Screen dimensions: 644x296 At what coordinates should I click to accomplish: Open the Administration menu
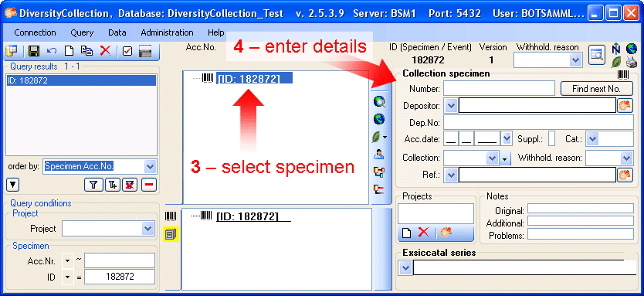pos(167,32)
